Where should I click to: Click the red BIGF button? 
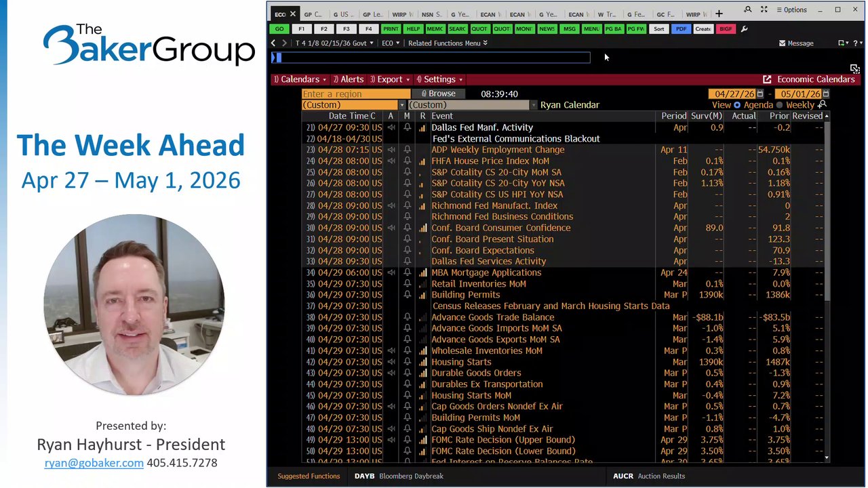(725, 29)
